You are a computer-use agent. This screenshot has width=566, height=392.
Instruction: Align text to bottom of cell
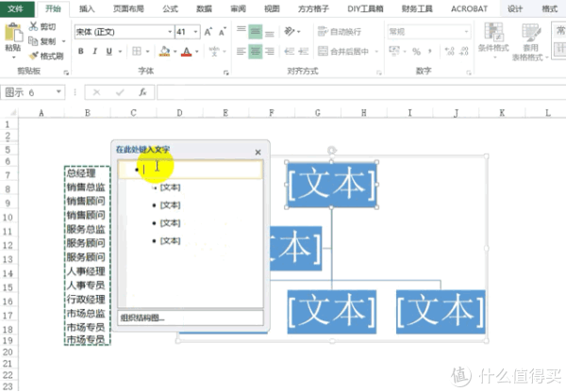[x=270, y=32]
